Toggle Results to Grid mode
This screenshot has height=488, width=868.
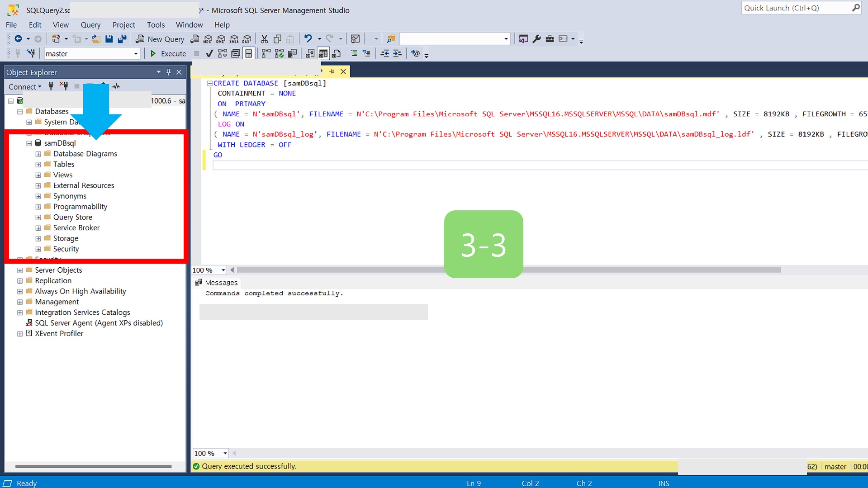323,53
